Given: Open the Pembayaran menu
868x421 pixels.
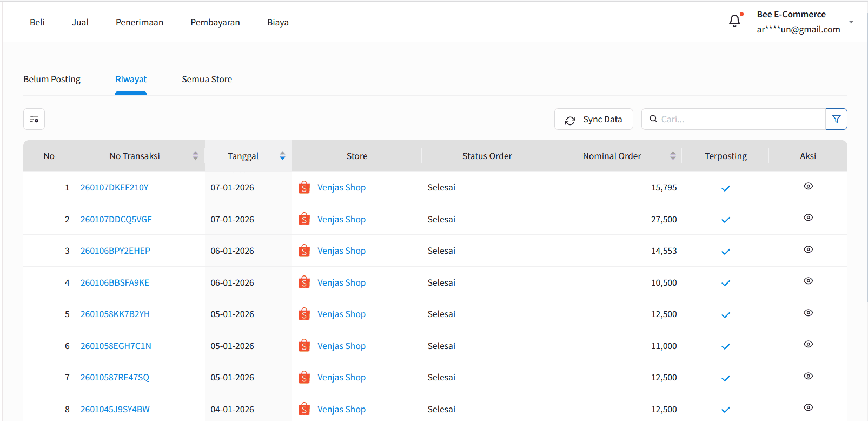Looking at the screenshot, I should click(215, 22).
